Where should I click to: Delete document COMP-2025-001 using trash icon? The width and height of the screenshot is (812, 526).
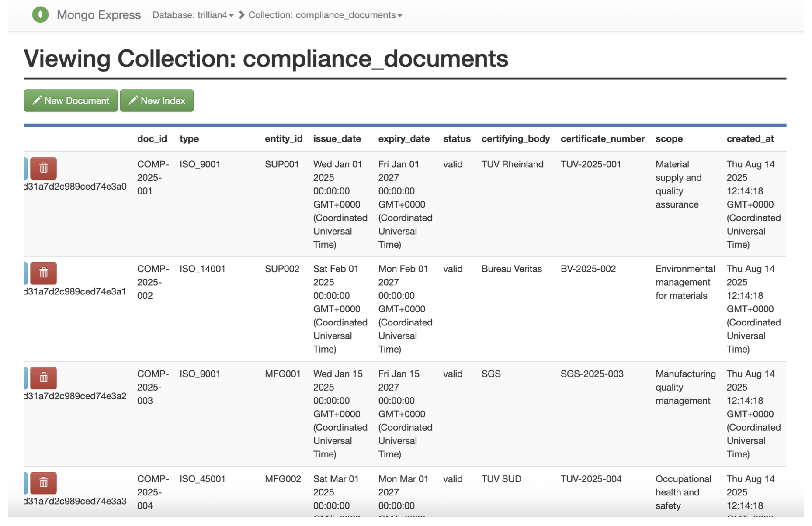click(43, 168)
